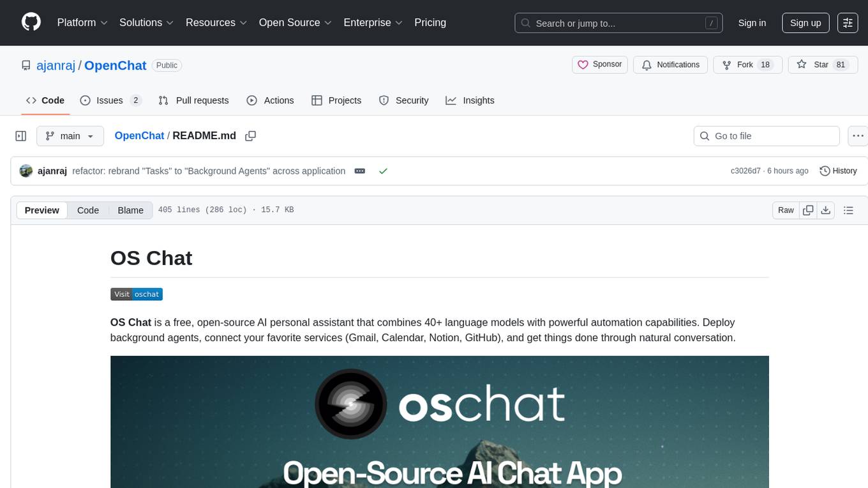The width and height of the screenshot is (868, 488).
Task: Expand the Platform menu
Action: 82,22
